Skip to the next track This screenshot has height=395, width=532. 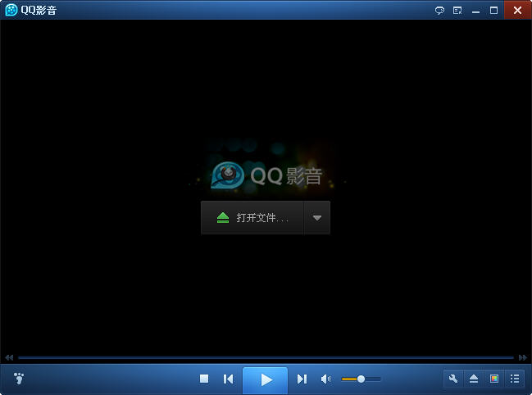click(x=302, y=379)
